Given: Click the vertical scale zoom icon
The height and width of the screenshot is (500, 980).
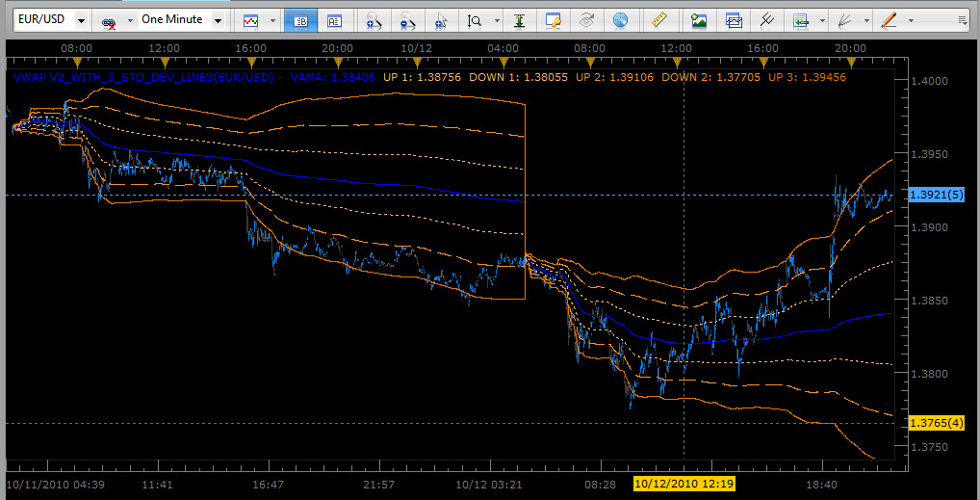Looking at the screenshot, I should point(475,21).
